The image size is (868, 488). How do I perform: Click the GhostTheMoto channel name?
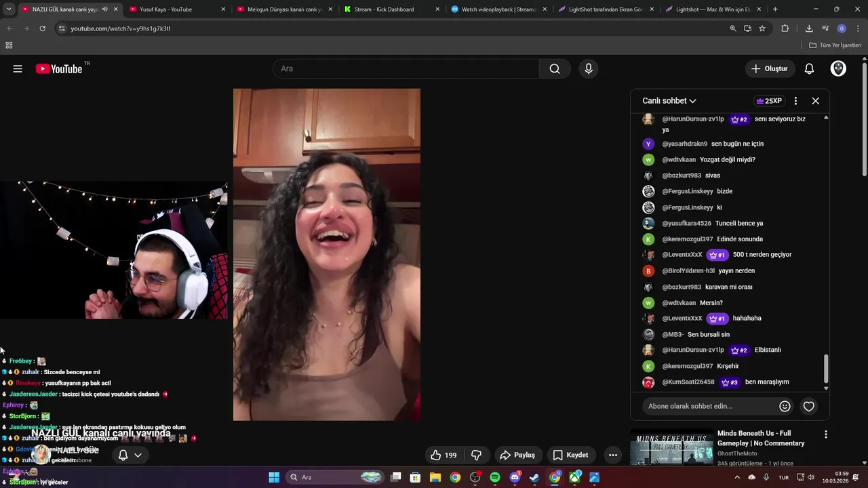[x=737, y=453]
